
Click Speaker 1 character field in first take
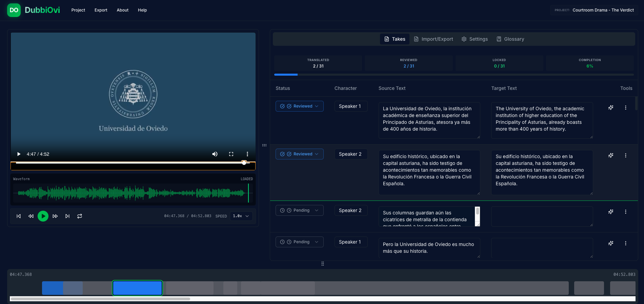[x=351, y=106]
